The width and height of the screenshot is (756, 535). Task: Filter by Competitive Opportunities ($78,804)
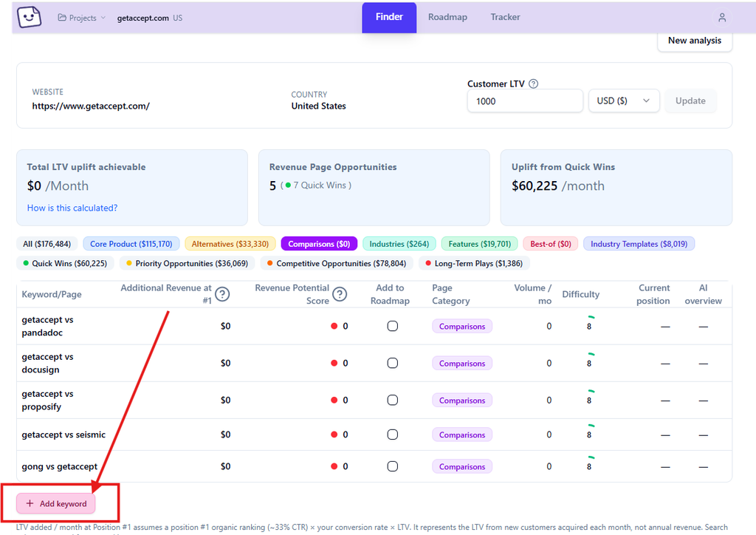(337, 263)
